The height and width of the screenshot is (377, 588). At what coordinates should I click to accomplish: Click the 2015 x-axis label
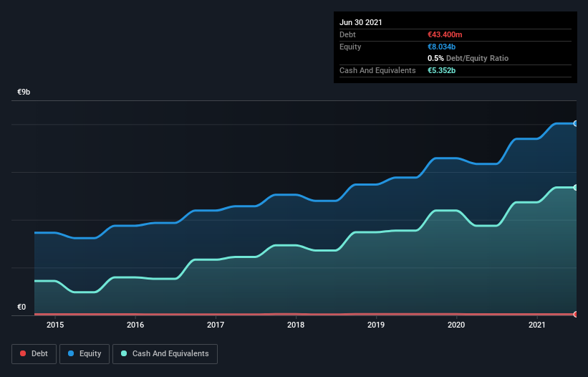tap(55, 325)
